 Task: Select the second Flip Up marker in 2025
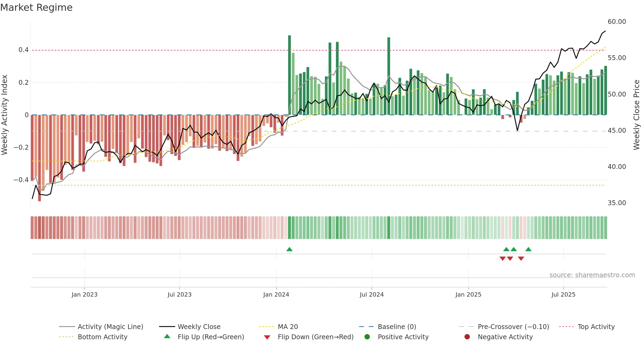[x=514, y=249]
